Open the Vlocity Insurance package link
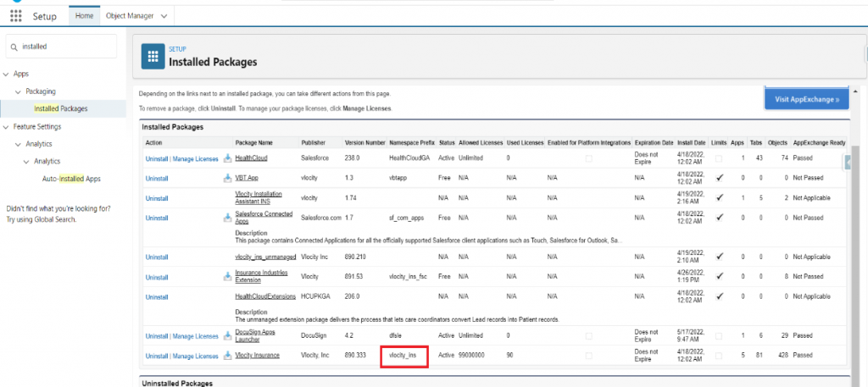 tap(258, 356)
